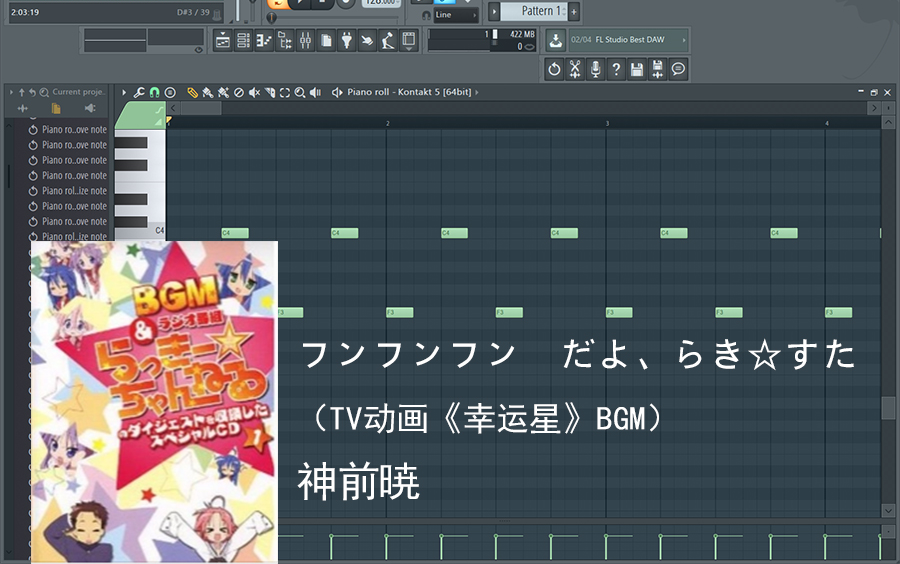Open the Playlist view from toolbar
This screenshot has height=564, width=900.
pyautogui.click(x=222, y=40)
